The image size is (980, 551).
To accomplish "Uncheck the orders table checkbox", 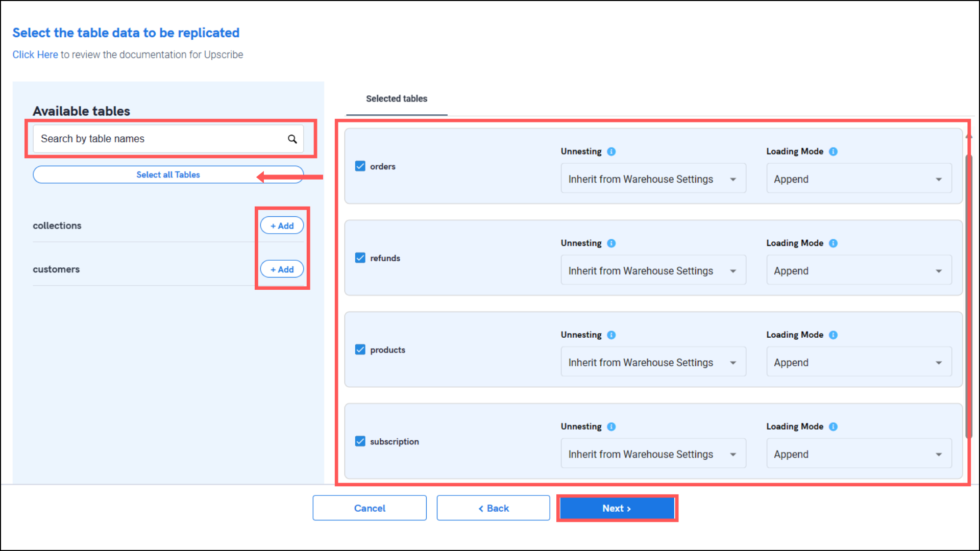I will (x=360, y=166).
